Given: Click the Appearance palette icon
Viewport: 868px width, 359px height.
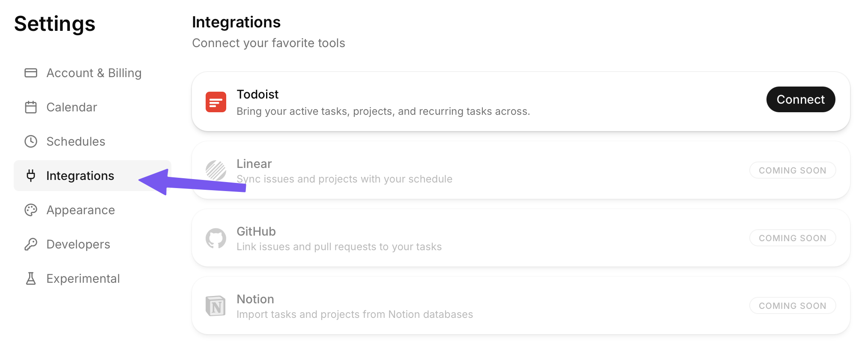Looking at the screenshot, I should coord(31,210).
